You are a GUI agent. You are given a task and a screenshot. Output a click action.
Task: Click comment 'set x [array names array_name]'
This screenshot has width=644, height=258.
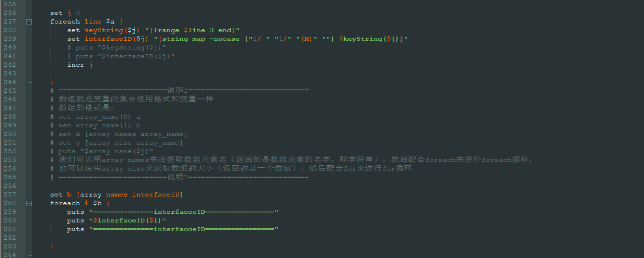(122, 134)
